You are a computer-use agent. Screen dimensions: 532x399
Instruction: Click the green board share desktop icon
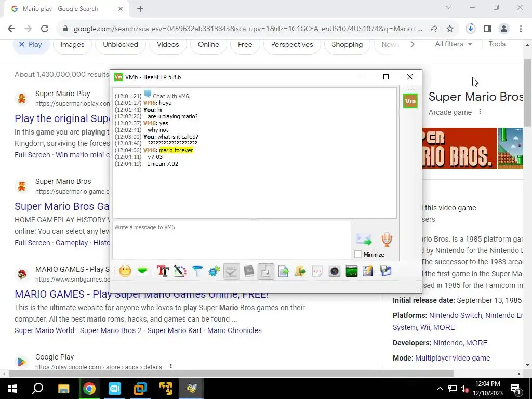(352, 271)
